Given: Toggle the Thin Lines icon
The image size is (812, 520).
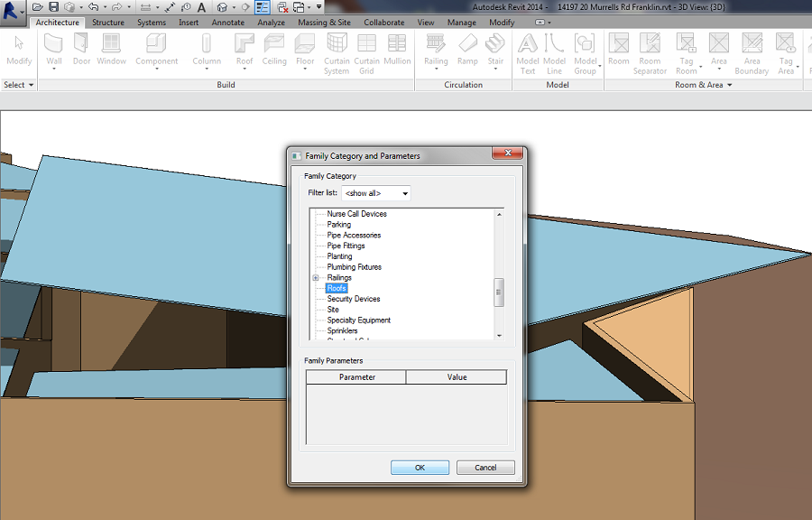Looking at the screenshot, I should pos(263,7).
